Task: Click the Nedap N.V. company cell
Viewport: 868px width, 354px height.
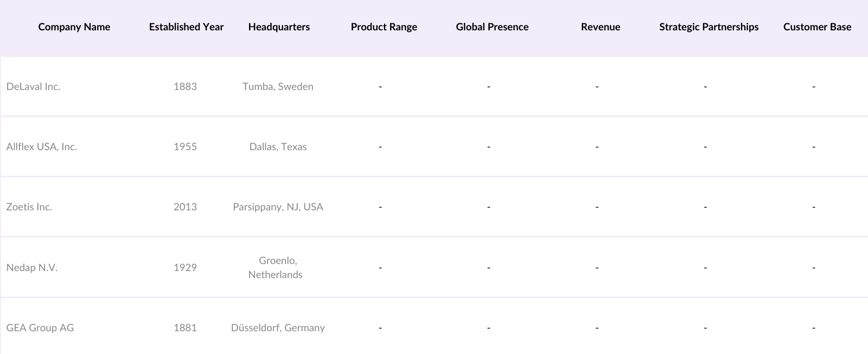Action: [32, 268]
